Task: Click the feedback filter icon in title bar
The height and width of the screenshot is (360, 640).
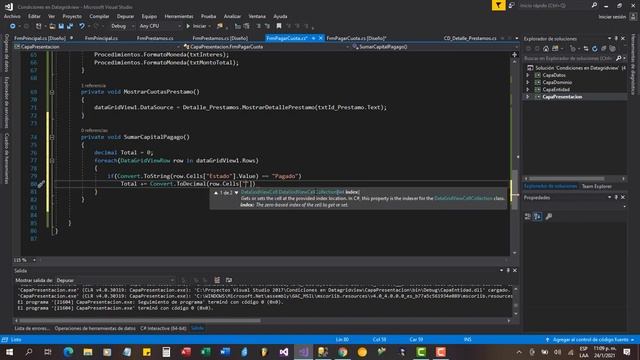Action: pos(498,5)
